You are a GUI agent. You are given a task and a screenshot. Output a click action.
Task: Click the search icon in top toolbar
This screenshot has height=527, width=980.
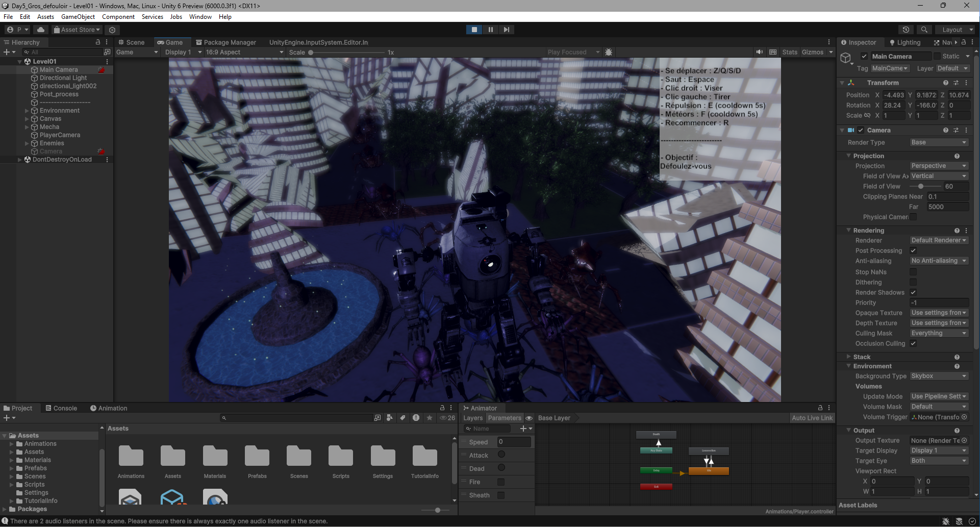coord(924,30)
